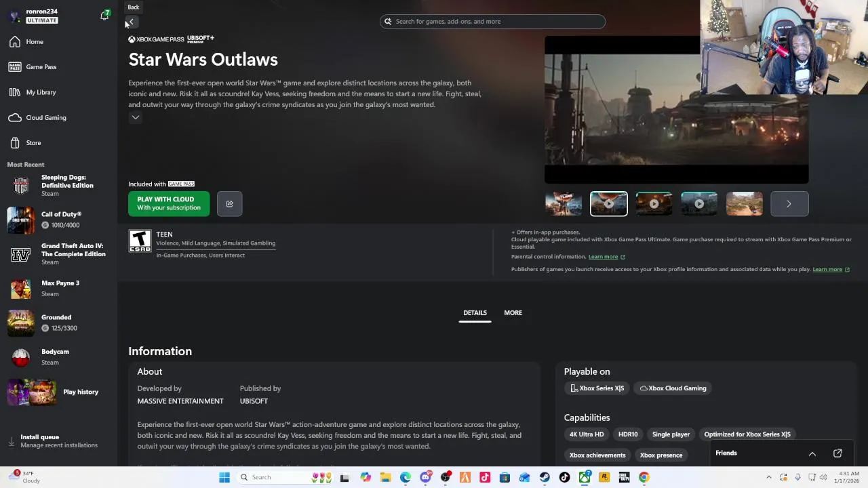The height and width of the screenshot is (488, 868).
Task: Open Call of Duty recent game
Action: coord(58,220)
